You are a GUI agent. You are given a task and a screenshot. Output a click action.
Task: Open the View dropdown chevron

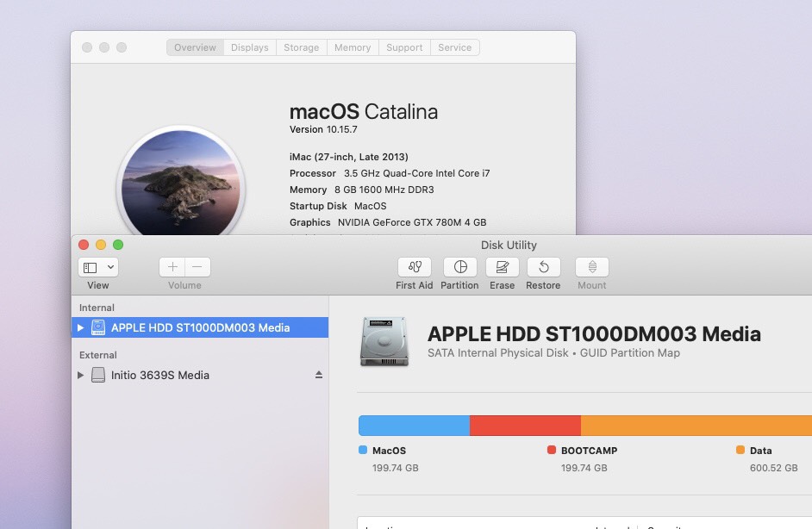tap(111, 267)
